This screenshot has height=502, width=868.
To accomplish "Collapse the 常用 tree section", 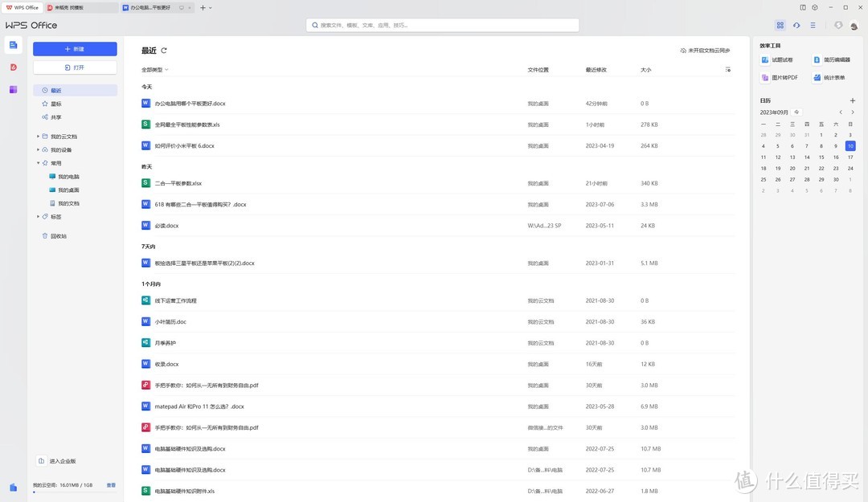I will click(38, 163).
